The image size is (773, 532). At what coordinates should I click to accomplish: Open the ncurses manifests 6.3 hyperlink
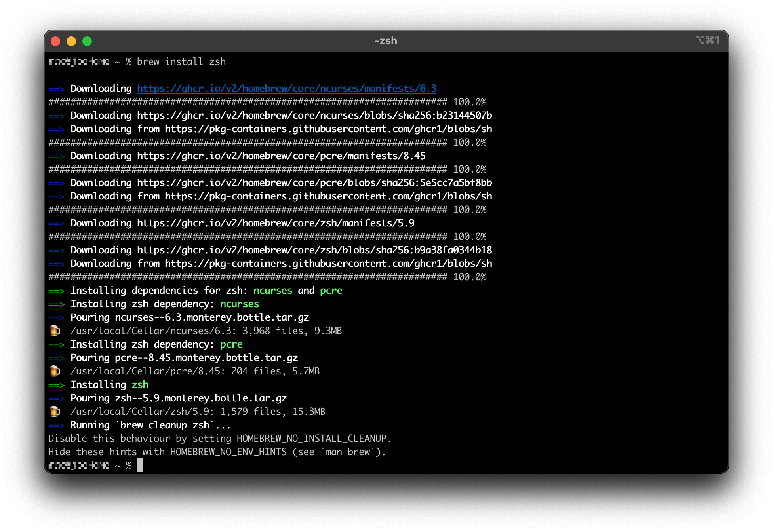287,88
